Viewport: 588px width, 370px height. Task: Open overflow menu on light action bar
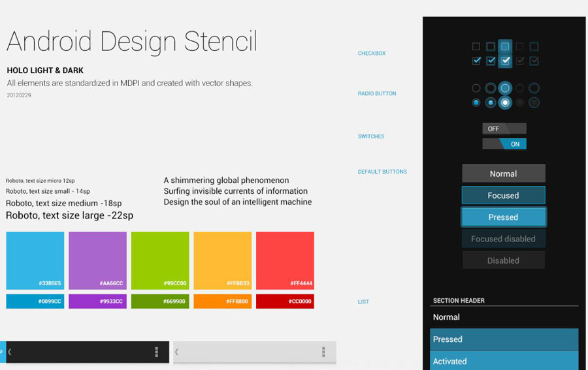click(x=323, y=352)
